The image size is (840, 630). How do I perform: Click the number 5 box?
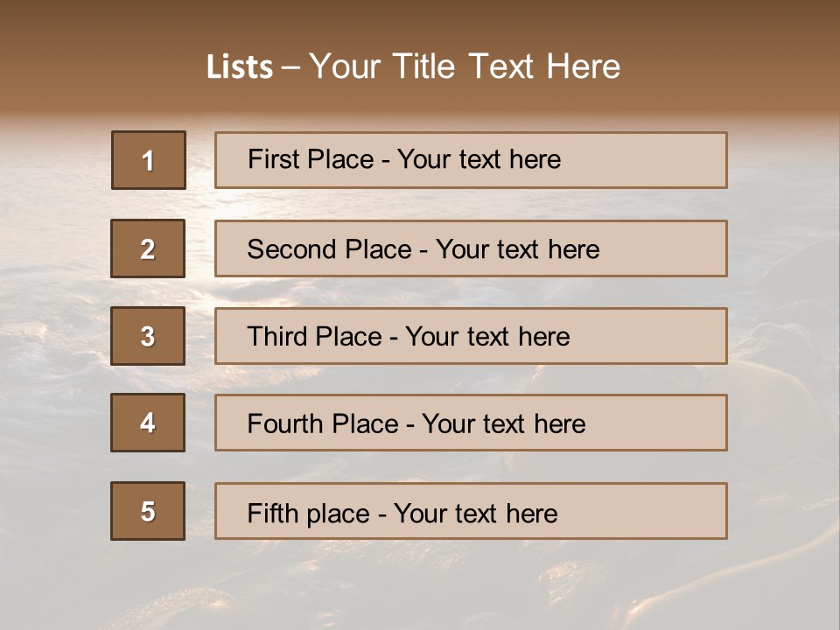148,511
